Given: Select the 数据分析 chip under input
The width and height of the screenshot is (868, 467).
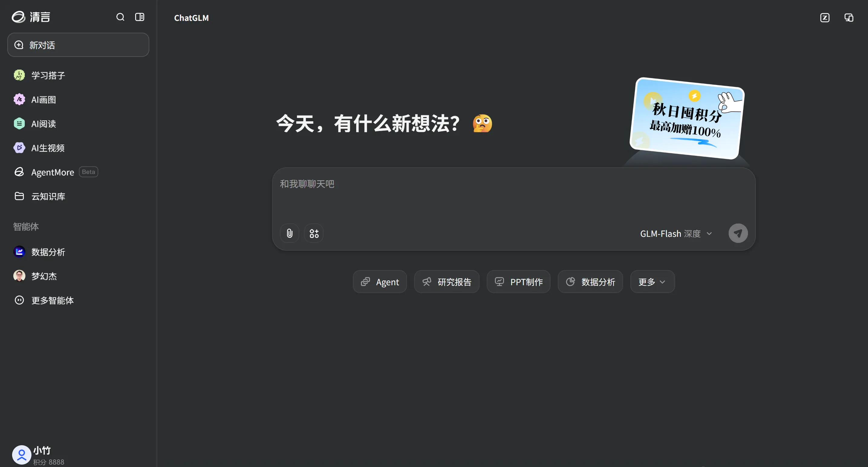Looking at the screenshot, I should [590, 282].
